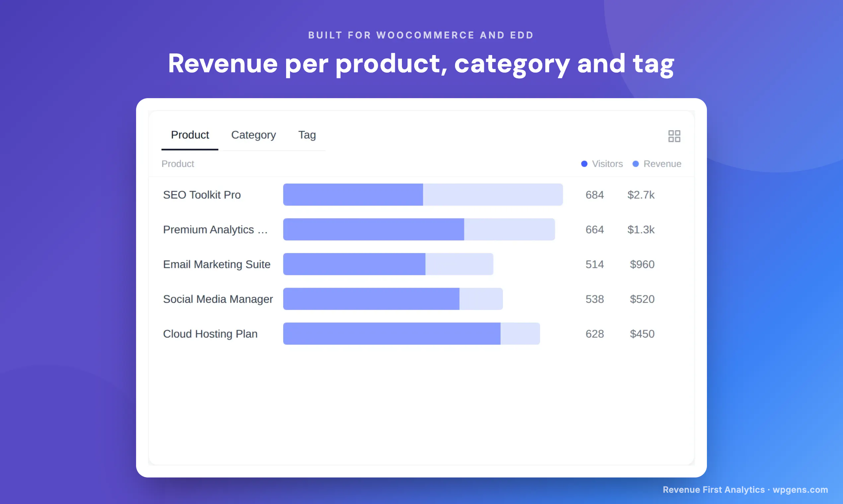The width and height of the screenshot is (843, 504).
Task: Toggle the Visitors legend dot
Action: [x=584, y=164]
